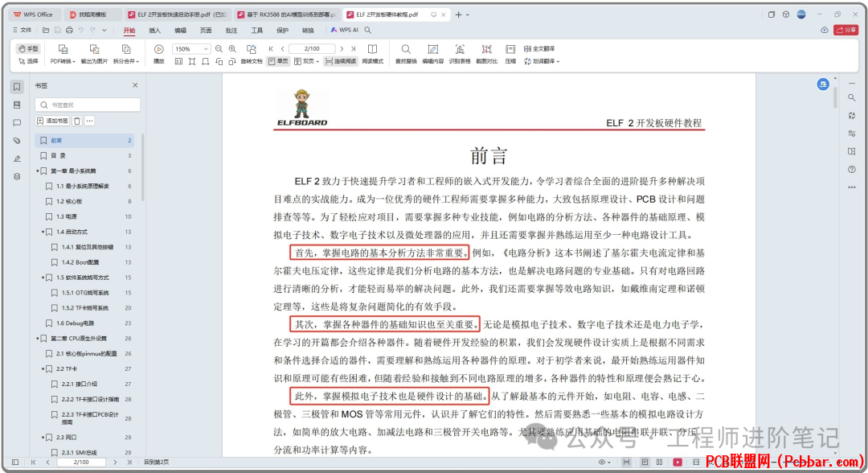The height and width of the screenshot is (473, 868).
Task: Select the hand tool (手型)
Action: 28,49
